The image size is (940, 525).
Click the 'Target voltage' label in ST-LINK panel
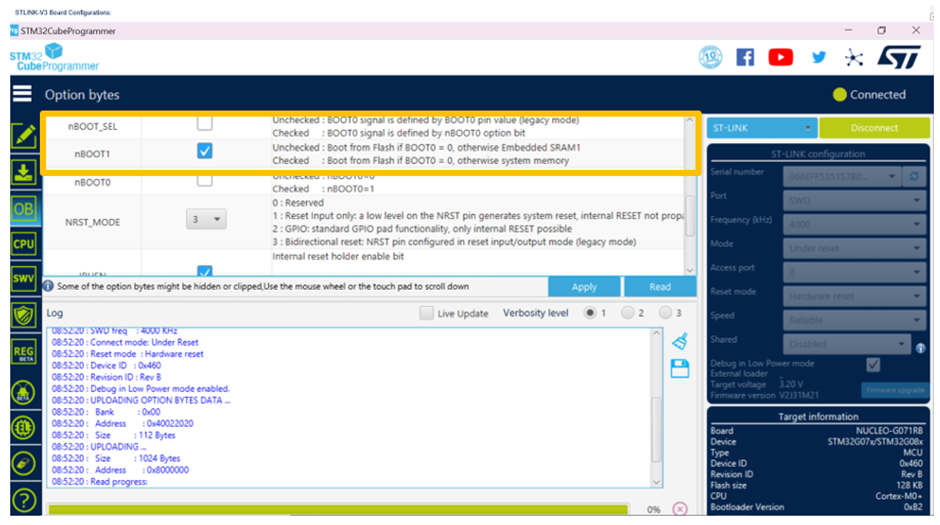738,384
